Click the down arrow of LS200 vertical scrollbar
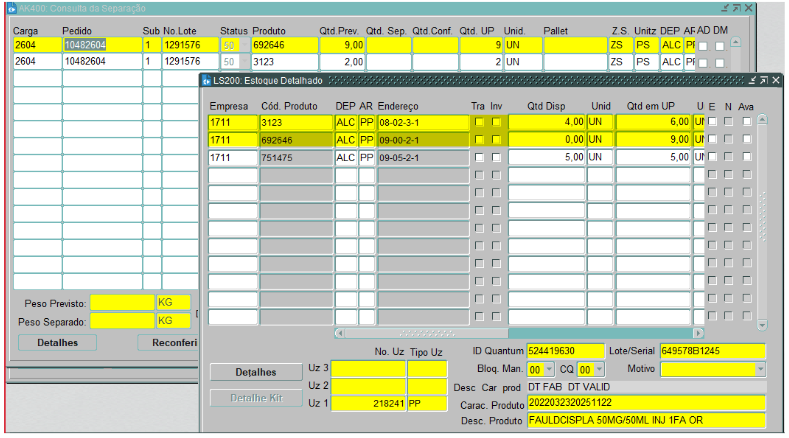The height and width of the screenshot is (438, 789). point(763,324)
